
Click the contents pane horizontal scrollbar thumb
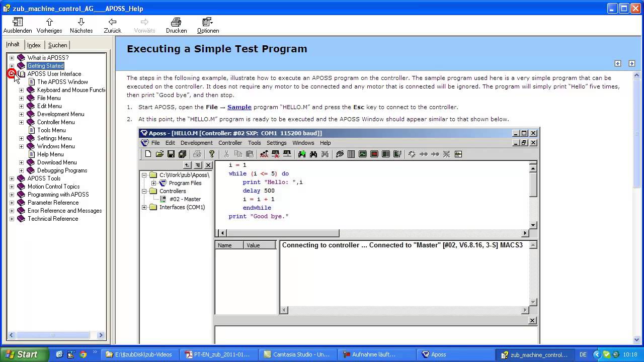(x=52, y=335)
